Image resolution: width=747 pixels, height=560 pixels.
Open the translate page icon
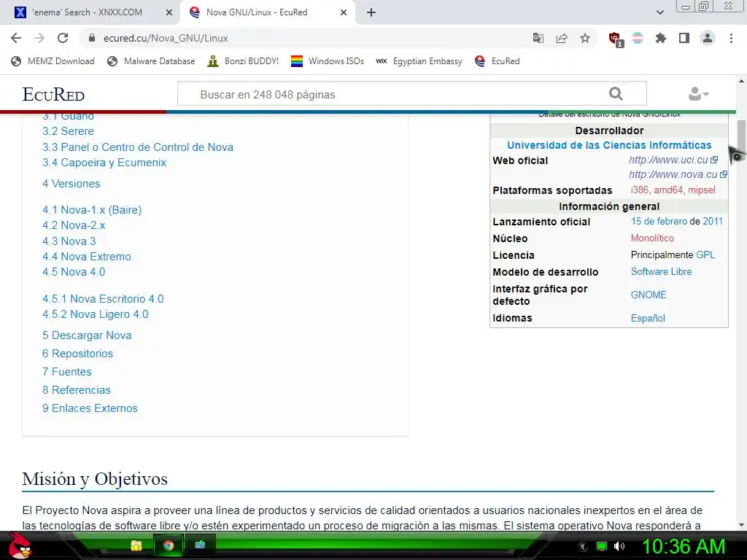[538, 38]
